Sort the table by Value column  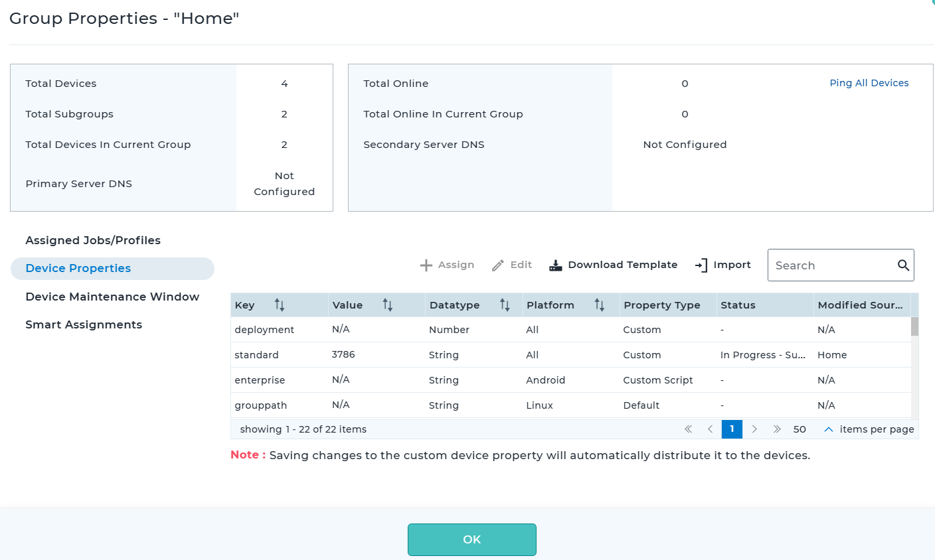click(x=388, y=305)
